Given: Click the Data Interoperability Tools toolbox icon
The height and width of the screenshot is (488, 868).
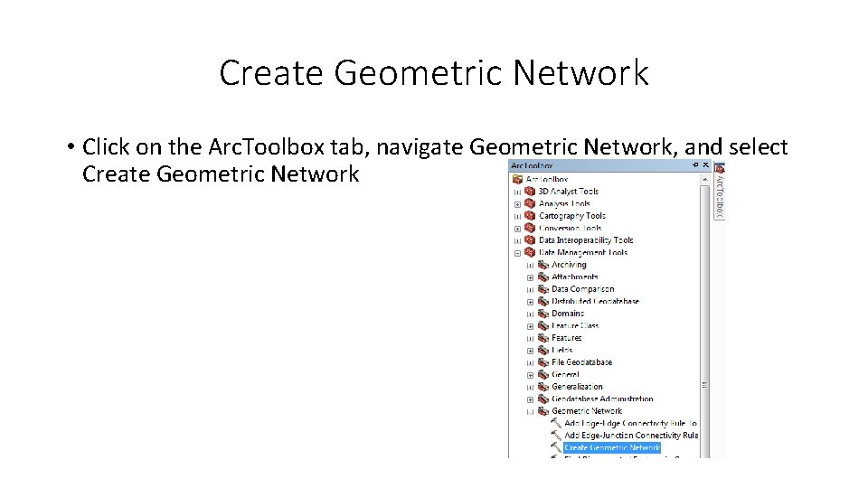Looking at the screenshot, I should point(531,240).
